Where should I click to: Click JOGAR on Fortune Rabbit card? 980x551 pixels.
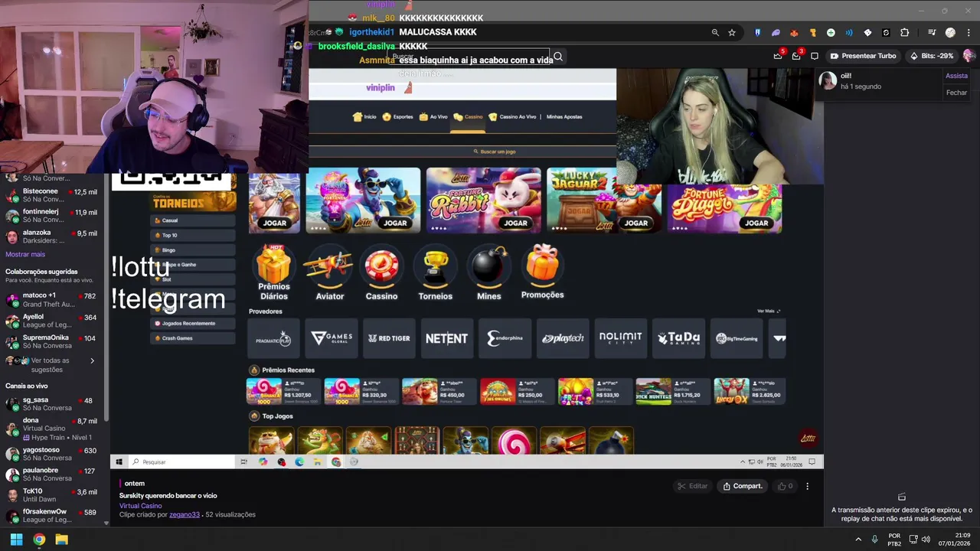coord(515,223)
